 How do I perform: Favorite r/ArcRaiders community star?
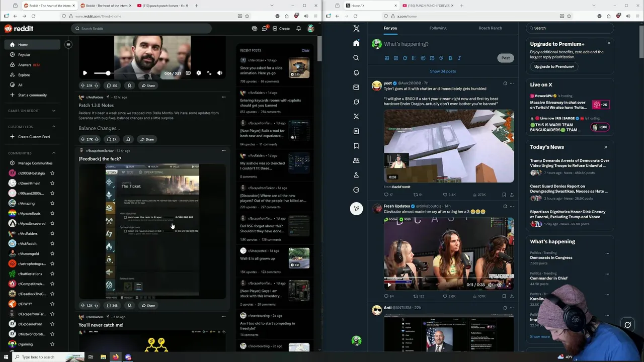[52, 234]
